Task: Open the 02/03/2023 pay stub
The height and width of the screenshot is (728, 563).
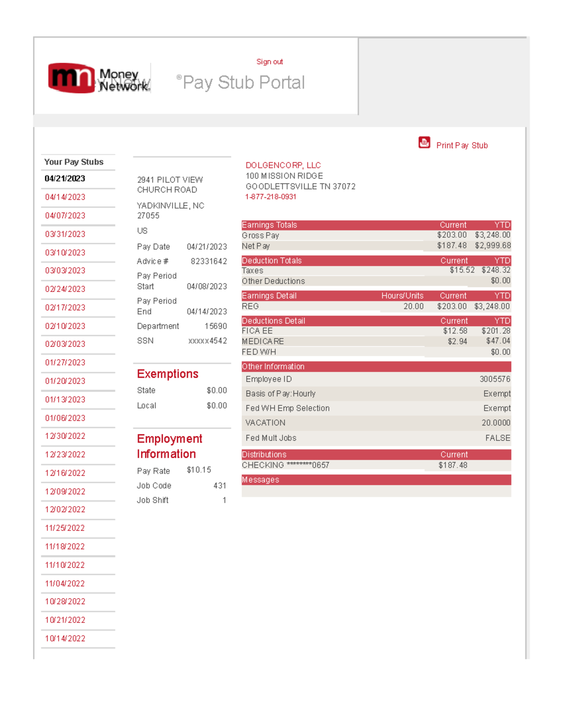Action: coord(65,344)
